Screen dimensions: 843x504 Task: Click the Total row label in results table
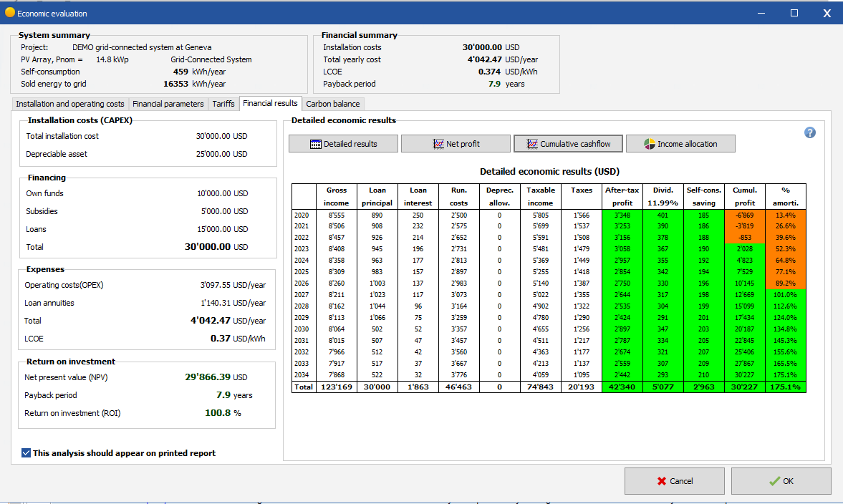(304, 387)
